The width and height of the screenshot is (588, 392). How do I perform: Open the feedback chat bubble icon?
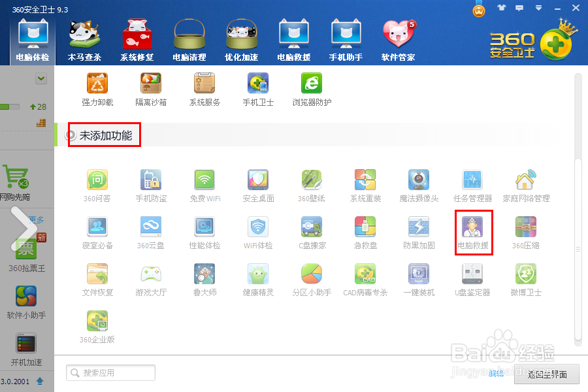pos(519,8)
